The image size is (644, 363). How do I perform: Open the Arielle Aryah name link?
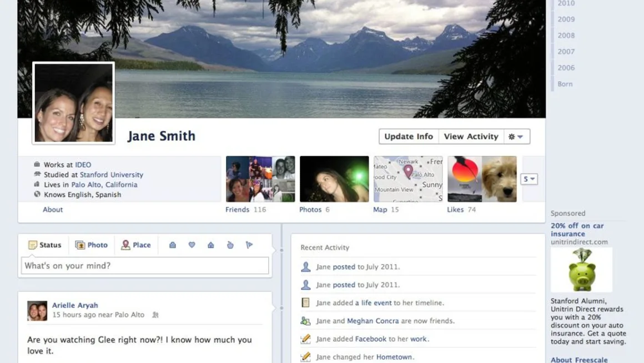click(x=75, y=305)
